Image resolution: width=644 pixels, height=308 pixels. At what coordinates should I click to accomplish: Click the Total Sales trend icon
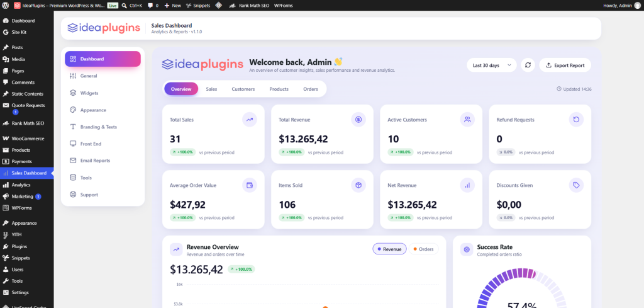coord(249,120)
